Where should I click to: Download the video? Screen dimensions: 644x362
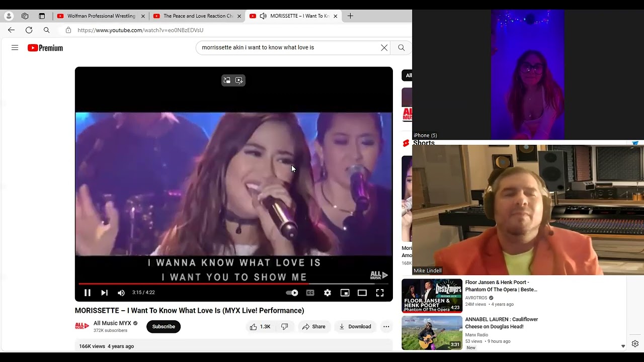(x=355, y=327)
